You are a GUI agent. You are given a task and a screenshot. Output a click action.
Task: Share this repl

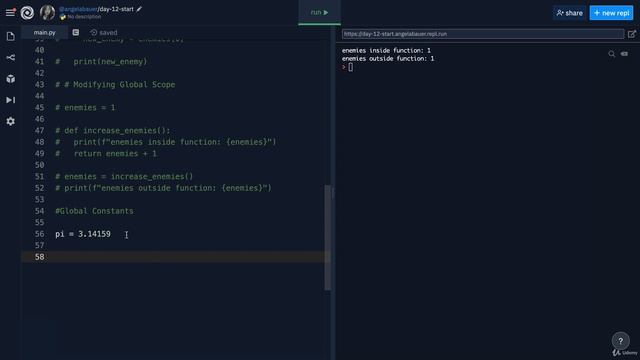pos(569,13)
